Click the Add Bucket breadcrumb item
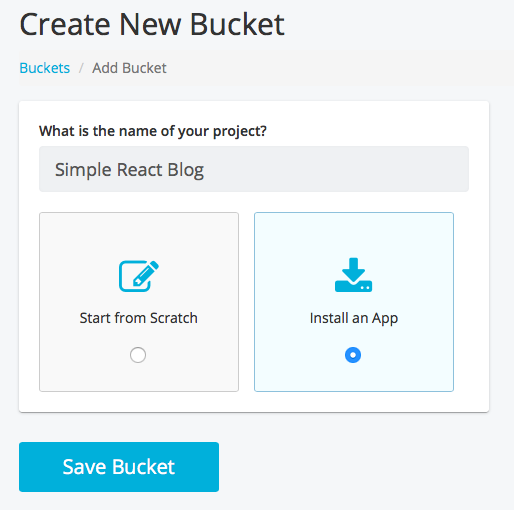Viewport: 514px width, 510px height. click(129, 68)
